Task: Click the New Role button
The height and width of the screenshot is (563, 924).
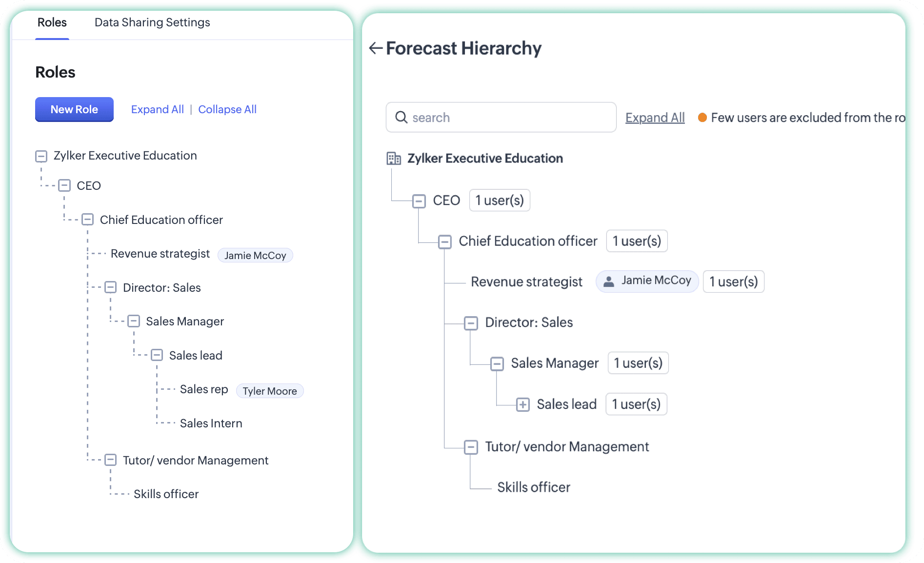Action: (x=74, y=109)
